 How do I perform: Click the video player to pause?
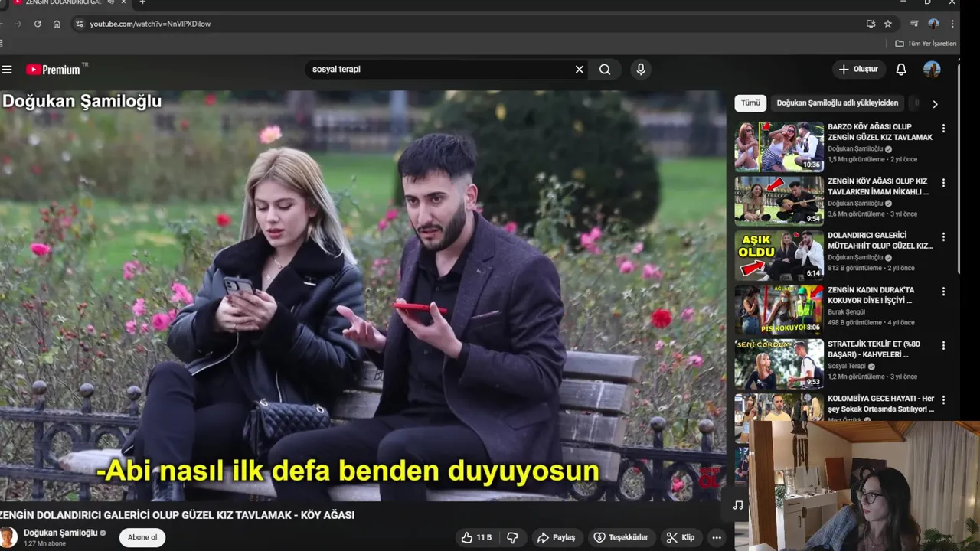click(x=362, y=295)
